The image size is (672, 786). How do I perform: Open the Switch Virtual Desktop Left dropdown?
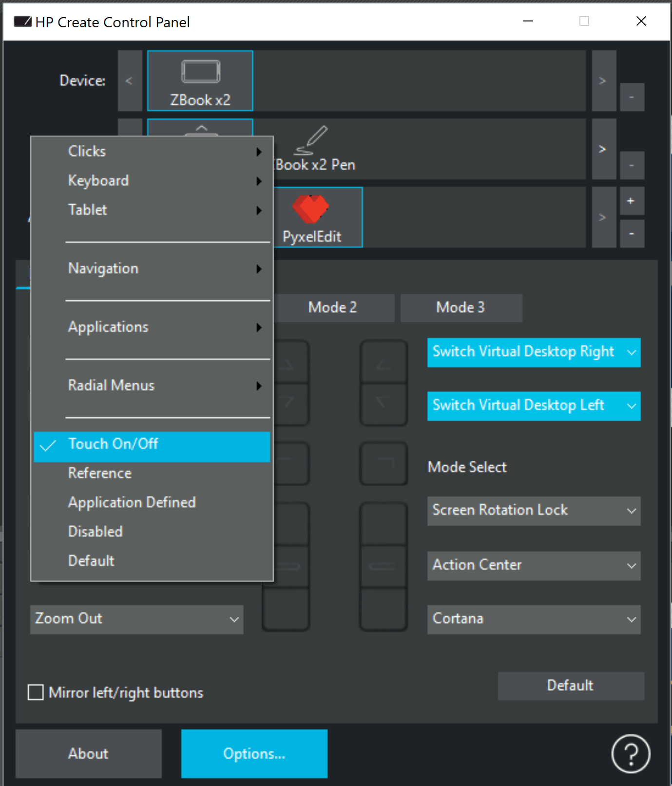(x=534, y=406)
